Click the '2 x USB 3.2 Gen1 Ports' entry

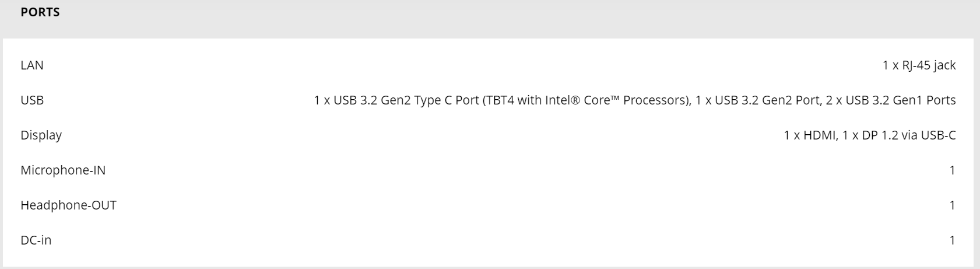[x=891, y=100]
